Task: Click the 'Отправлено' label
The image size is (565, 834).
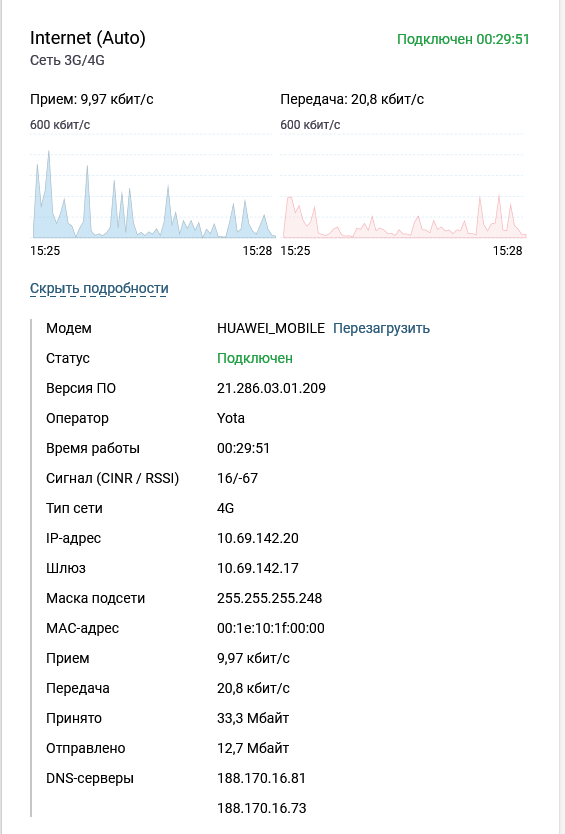Action: (x=86, y=748)
